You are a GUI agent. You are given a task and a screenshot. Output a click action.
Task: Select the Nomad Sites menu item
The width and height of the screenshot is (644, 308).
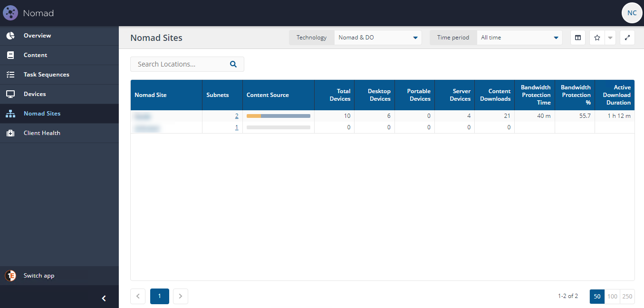point(59,114)
